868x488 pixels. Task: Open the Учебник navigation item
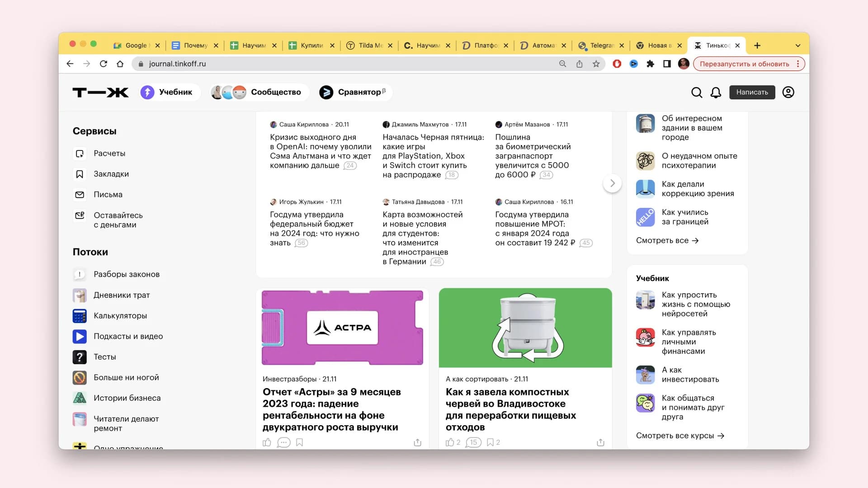click(x=167, y=92)
